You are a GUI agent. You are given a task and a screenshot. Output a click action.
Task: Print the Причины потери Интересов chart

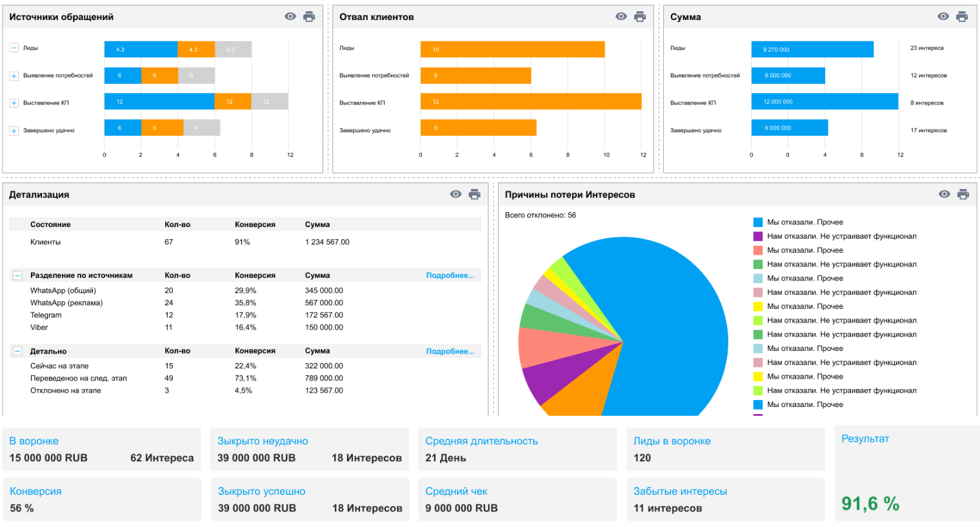(963, 194)
